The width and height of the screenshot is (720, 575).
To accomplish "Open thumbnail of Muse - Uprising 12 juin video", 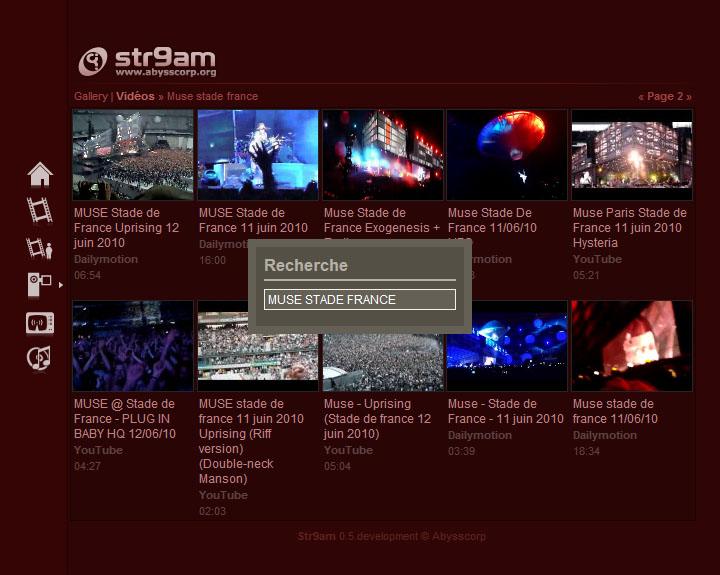I will point(383,362).
